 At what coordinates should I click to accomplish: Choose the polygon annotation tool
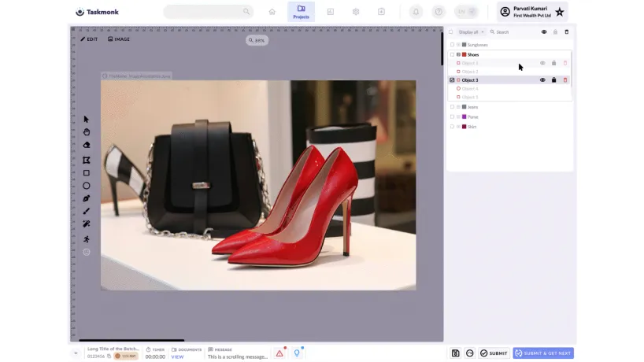pyautogui.click(x=87, y=160)
